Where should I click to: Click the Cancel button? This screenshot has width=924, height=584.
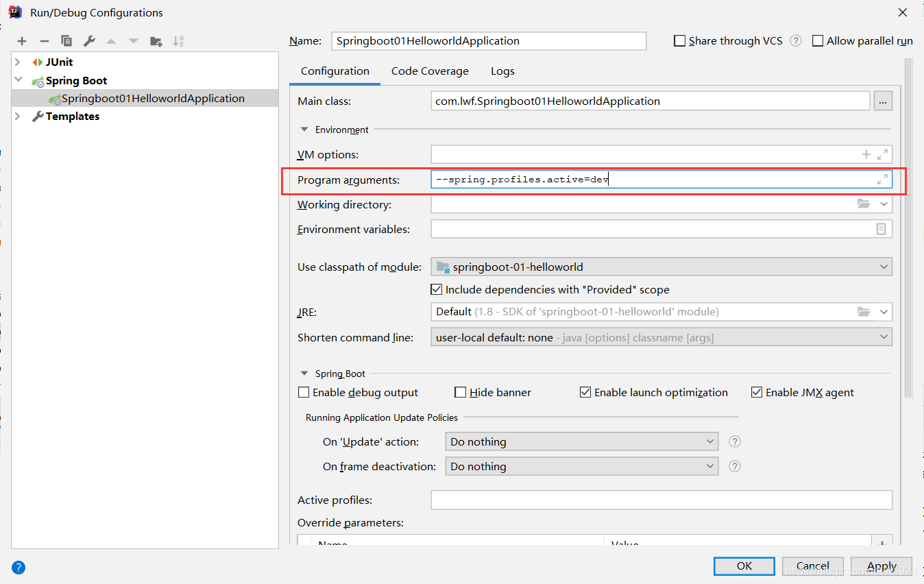click(813, 566)
